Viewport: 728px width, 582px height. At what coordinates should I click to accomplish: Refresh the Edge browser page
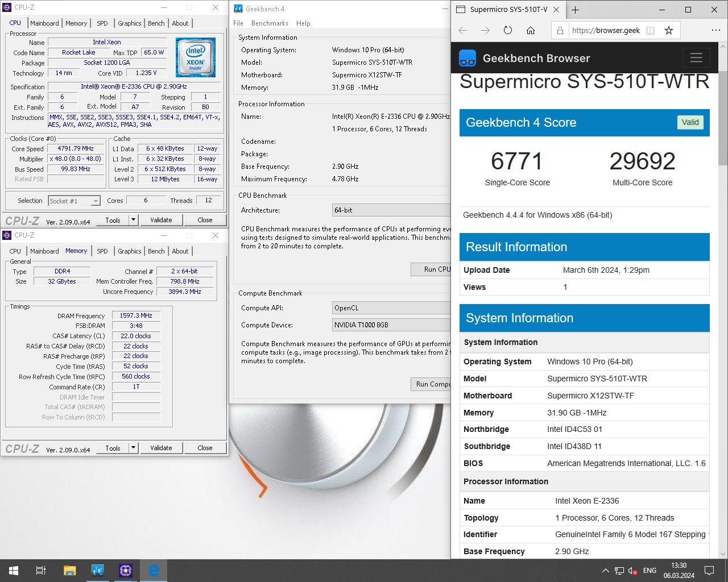click(508, 31)
